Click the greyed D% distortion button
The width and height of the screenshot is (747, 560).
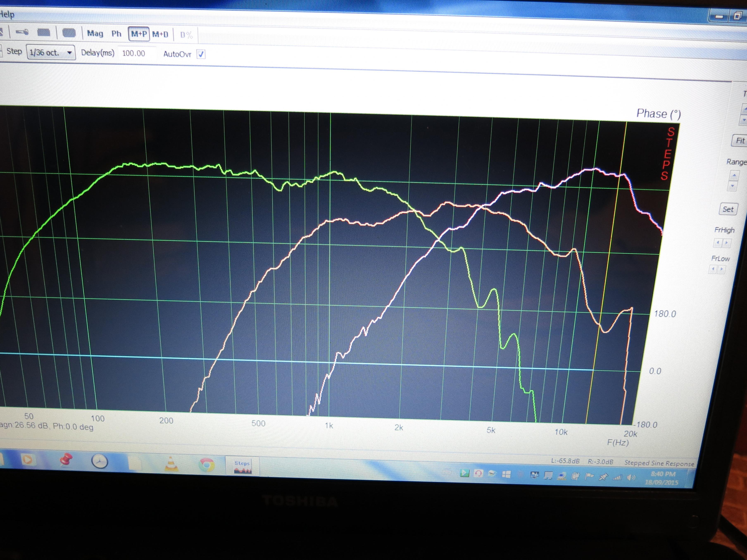pyautogui.click(x=186, y=35)
